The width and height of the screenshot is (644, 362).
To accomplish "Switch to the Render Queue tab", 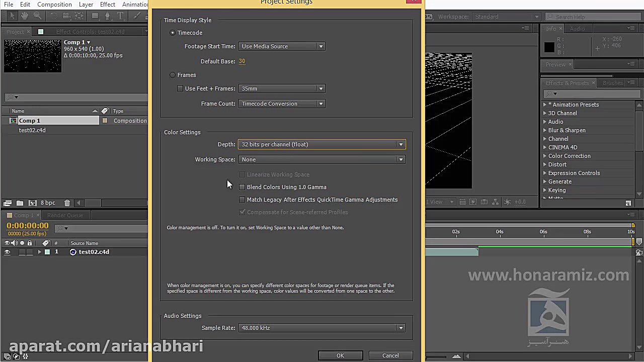I will [x=65, y=215].
